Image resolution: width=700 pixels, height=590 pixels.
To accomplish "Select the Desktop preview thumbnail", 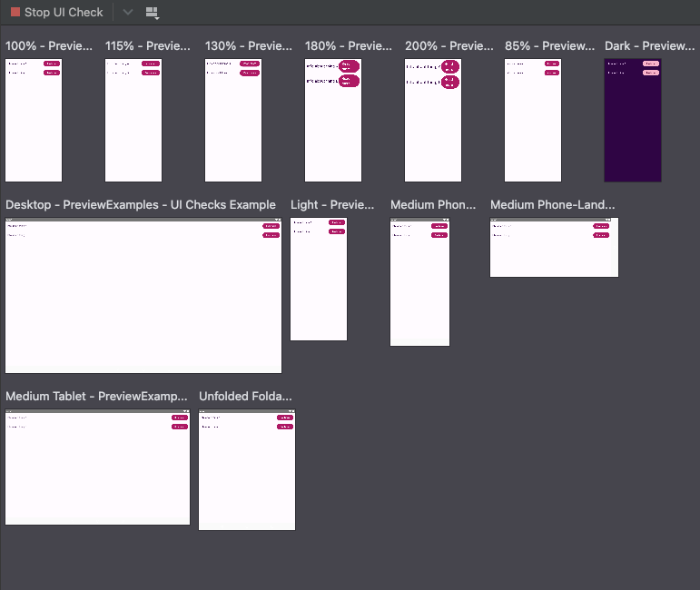I will point(143,295).
